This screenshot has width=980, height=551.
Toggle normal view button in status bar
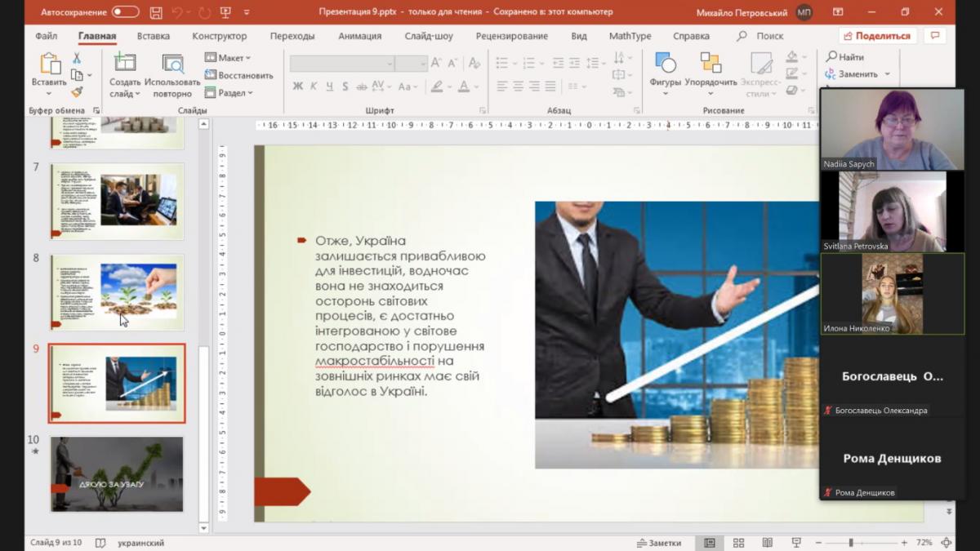click(x=710, y=543)
